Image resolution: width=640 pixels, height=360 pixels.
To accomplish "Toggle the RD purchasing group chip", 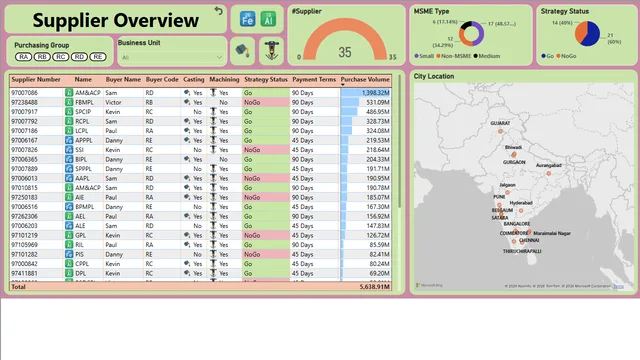I will pos(79,57).
